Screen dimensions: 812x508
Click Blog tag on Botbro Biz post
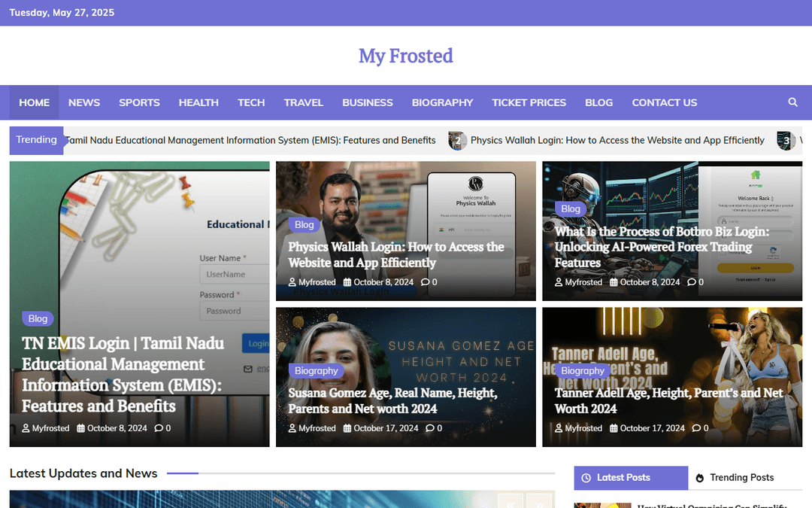click(x=571, y=209)
